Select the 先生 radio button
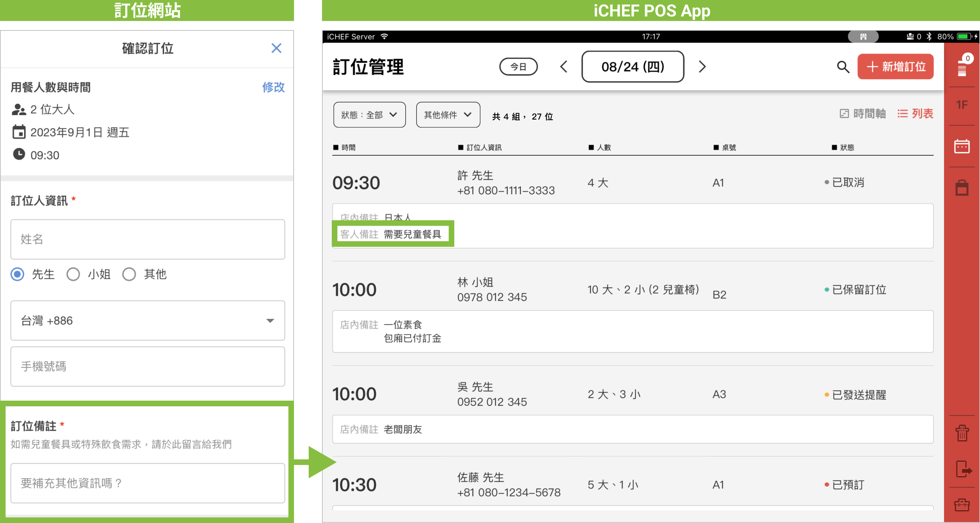 point(17,274)
